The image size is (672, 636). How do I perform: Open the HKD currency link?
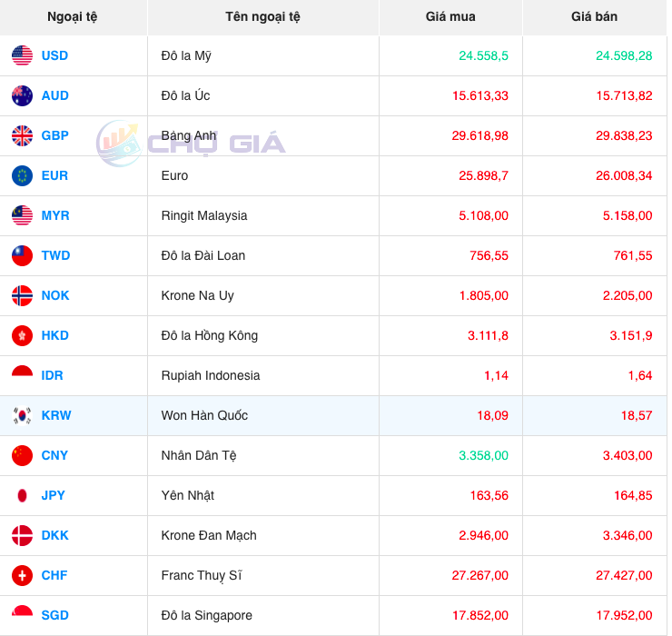coord(54,335)
